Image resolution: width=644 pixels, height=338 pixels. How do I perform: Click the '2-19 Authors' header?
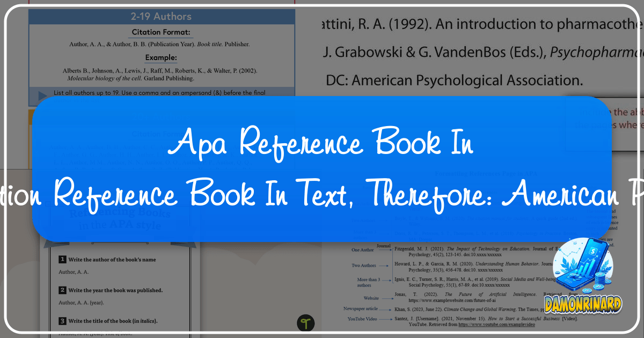point(161,16)
